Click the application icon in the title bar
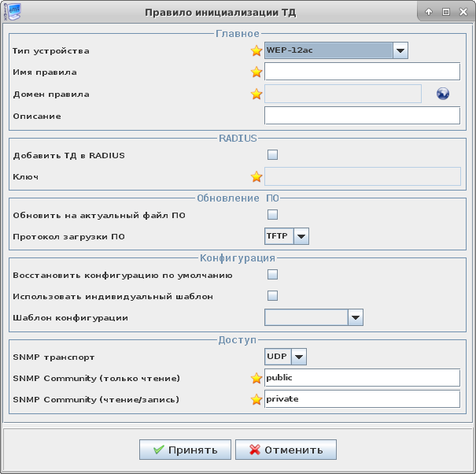The image size is (476, 474). pyautogui.click(x=13, y=12)
